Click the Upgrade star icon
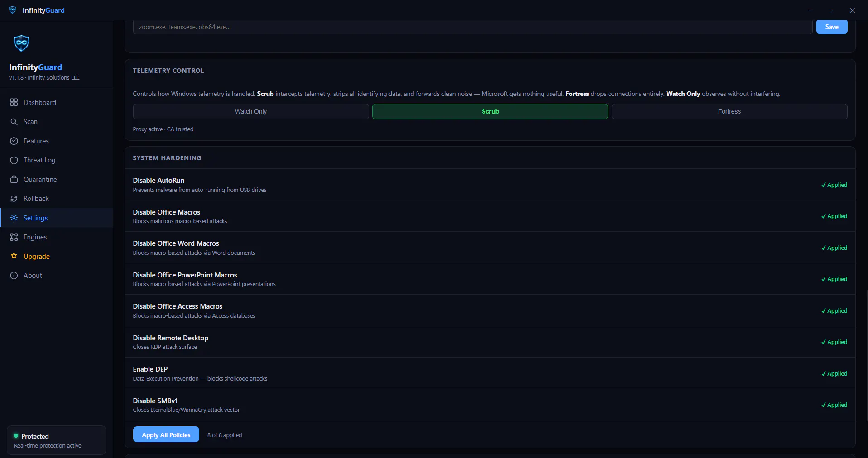The height and width of the screenshot is (458, 868). [14, 256]
